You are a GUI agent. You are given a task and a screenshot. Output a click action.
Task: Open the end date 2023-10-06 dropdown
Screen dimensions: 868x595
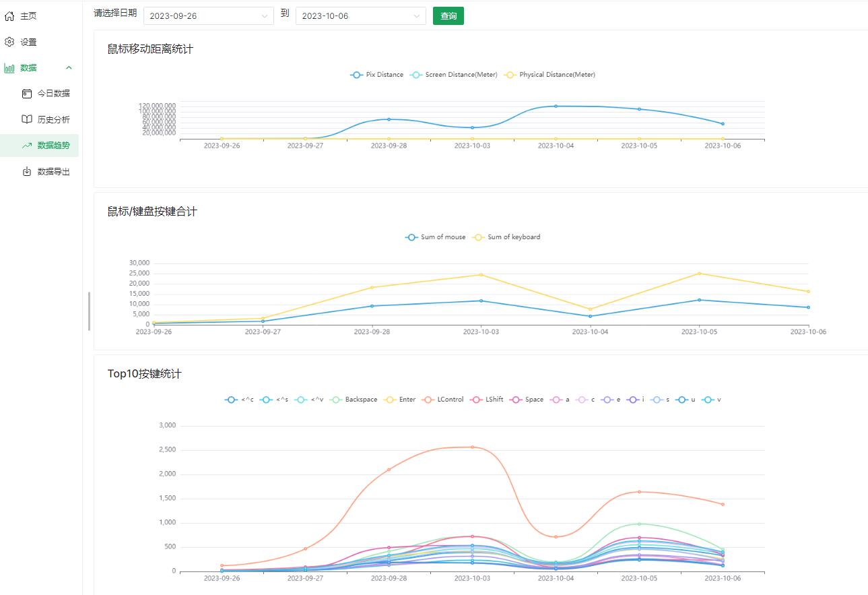pos(360,16)
